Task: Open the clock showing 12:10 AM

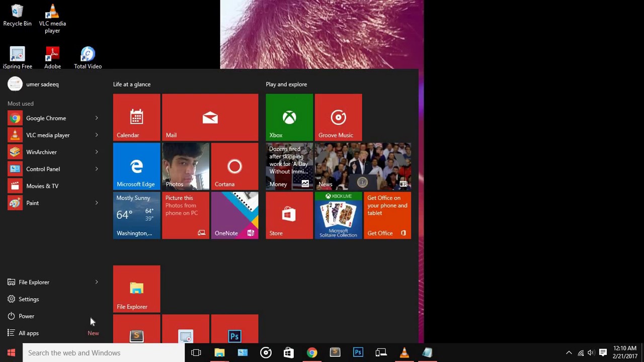Action: [625, 352]
